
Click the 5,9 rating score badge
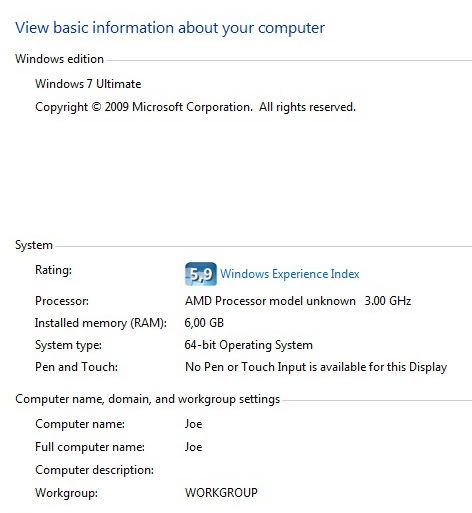click(x=201, y=274)
